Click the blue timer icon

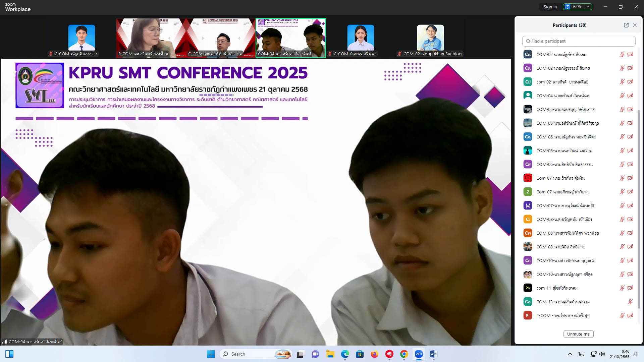pos(568,7)
